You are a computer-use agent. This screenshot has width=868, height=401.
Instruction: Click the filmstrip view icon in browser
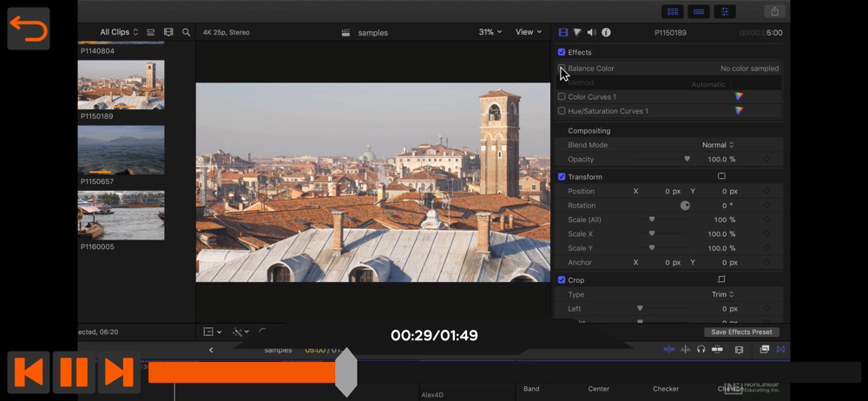click(168, 33)
